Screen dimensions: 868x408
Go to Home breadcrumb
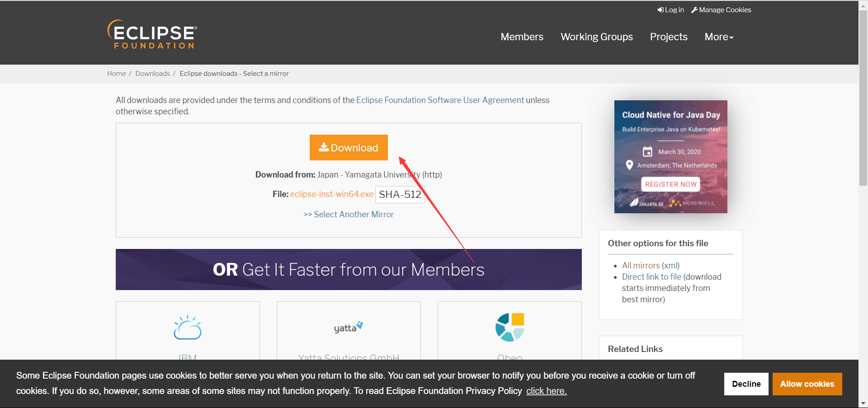point(117,74)
